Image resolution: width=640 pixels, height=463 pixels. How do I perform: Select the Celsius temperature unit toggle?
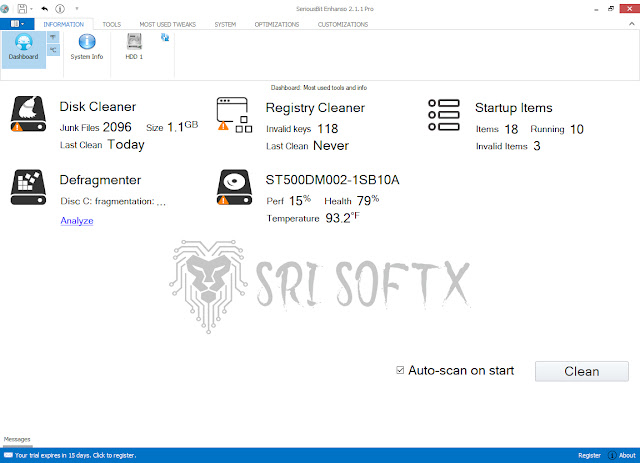[x=53, y=50]
